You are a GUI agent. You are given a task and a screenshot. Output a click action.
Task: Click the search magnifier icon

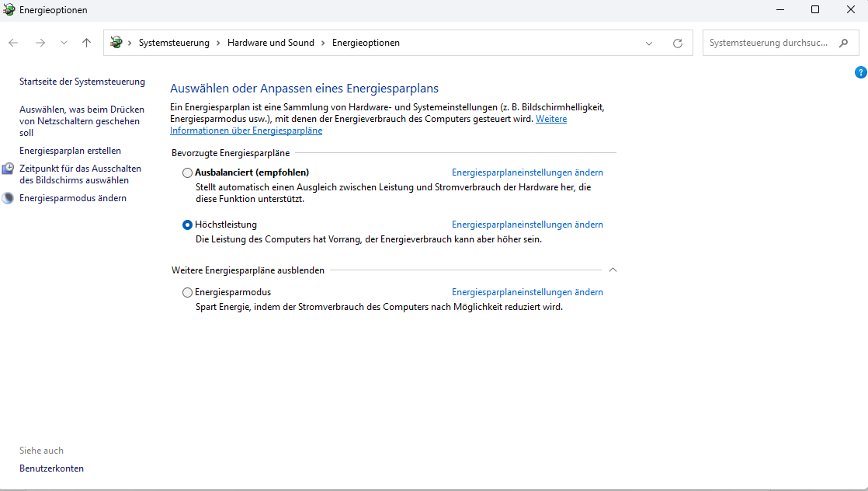pyautogui.click(x=844, y=43)
